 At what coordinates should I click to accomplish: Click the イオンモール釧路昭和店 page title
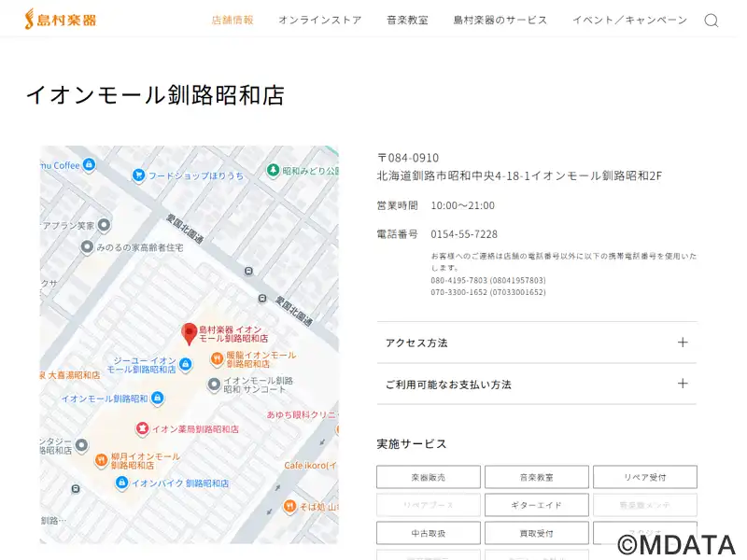(x=155, y=95)
